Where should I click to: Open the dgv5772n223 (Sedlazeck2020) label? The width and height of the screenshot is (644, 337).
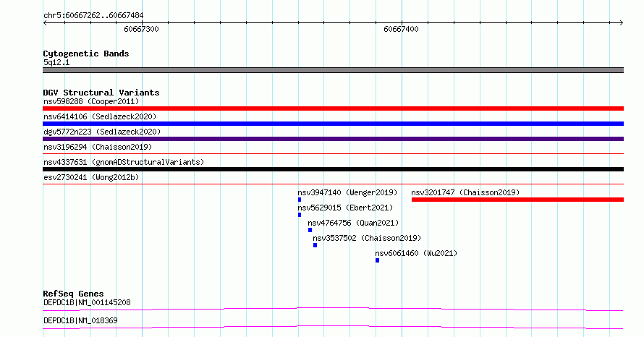(102, 132)
